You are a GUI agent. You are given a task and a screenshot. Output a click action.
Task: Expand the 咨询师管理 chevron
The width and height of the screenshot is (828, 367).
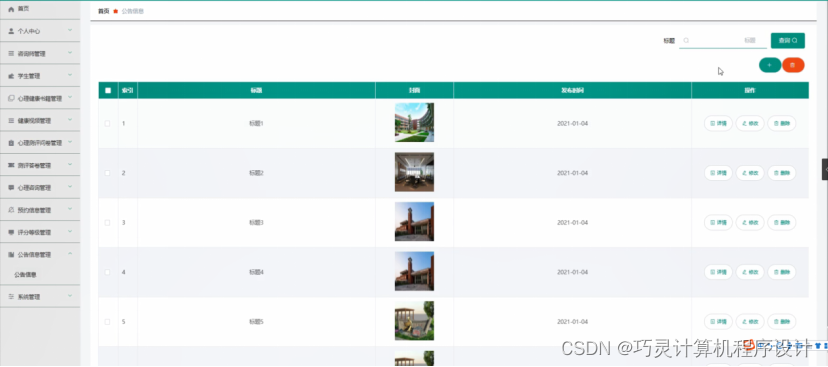[70, 53]
